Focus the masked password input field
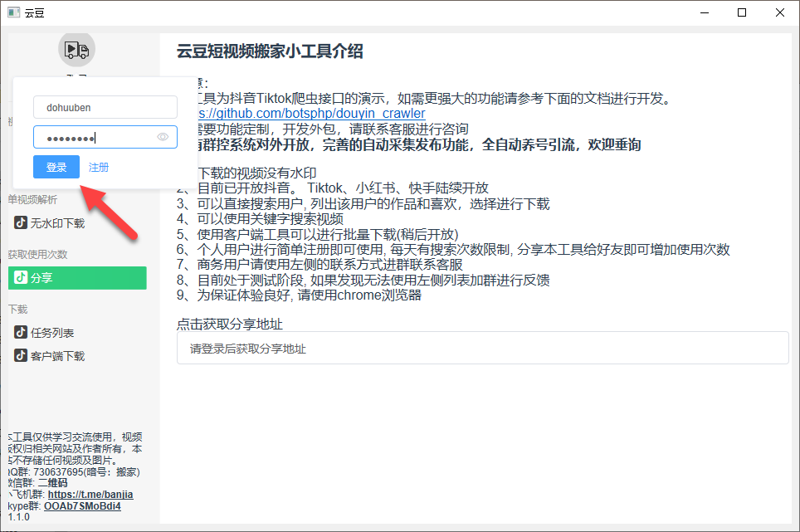Screen dimensions: 800x532 (x=105, y=137)
